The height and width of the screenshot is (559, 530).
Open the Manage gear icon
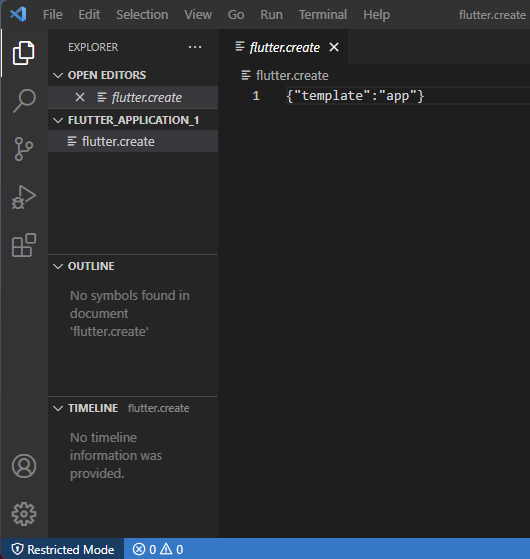[24, 514]
